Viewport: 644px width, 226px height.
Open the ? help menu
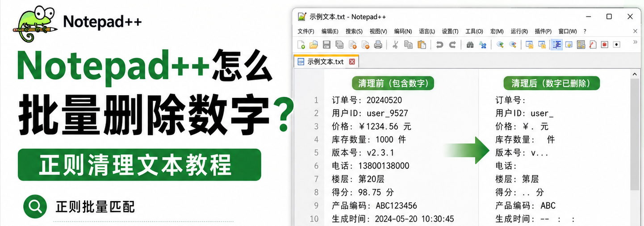pyautogui.click(x=585, y=31)
